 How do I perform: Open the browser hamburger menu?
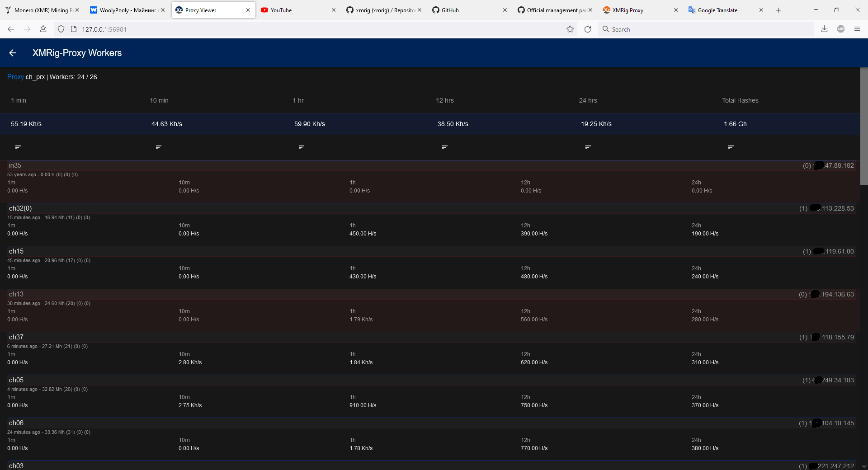857,29
